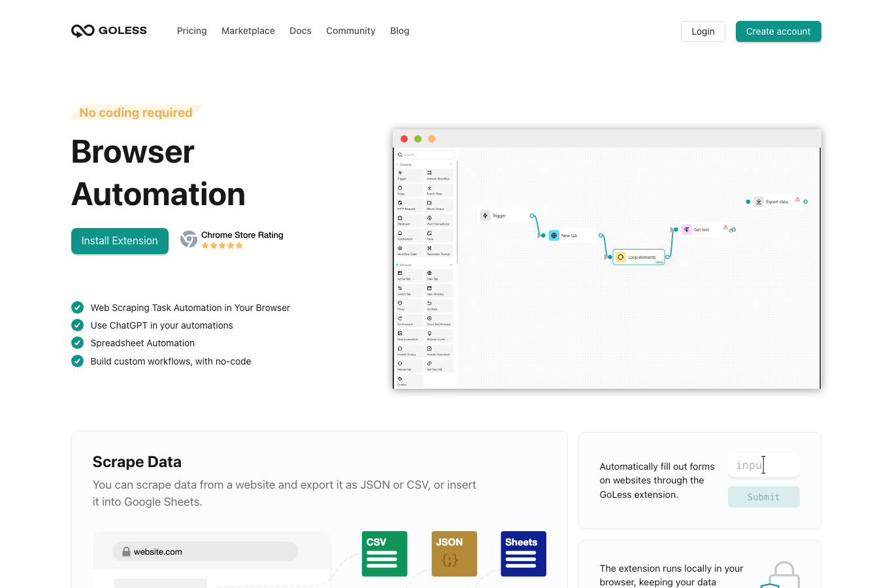The height and width of the screenshot is (588, 892).
Task: Click the website.com address bar
Action: coord(205,551)
